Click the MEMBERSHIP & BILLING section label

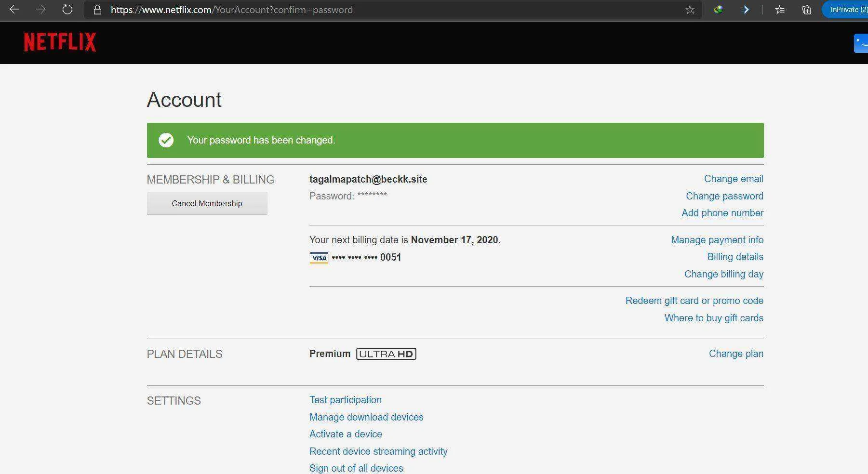211,180
